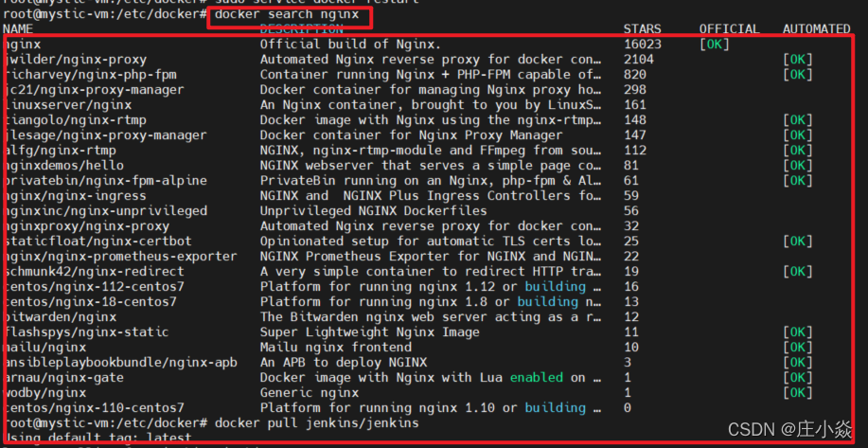Viewport: 868px width, 448px height.
Task: Select the linuxserver/nginx image name
Action: [x=67, y=105]
